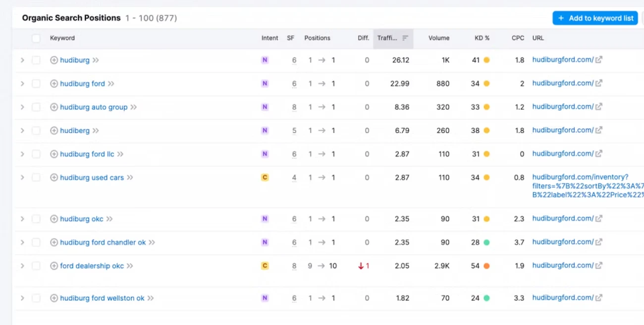Open the hudiburg auto group keyword link

click(94, 107)
